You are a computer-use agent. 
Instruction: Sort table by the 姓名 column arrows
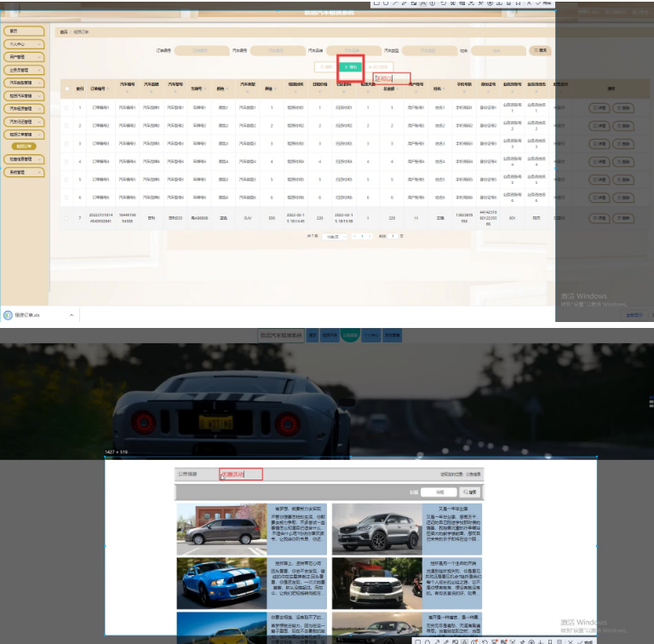point(444,89)
